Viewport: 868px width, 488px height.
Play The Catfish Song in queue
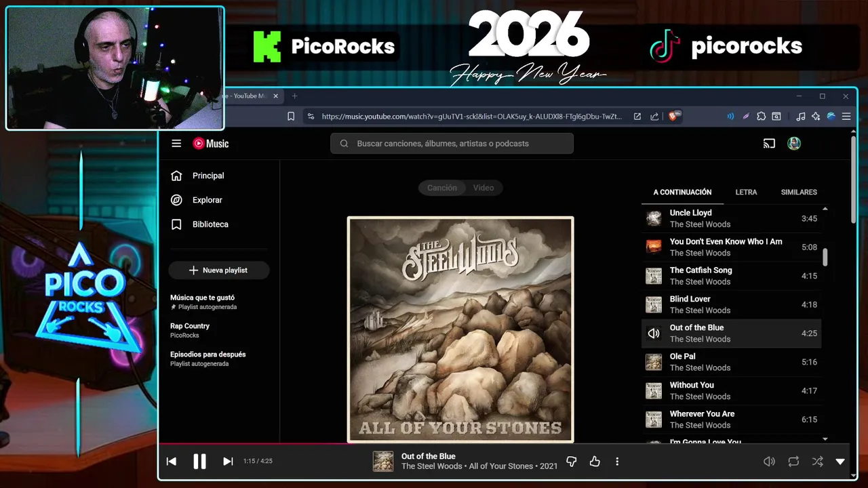[731, 276]
